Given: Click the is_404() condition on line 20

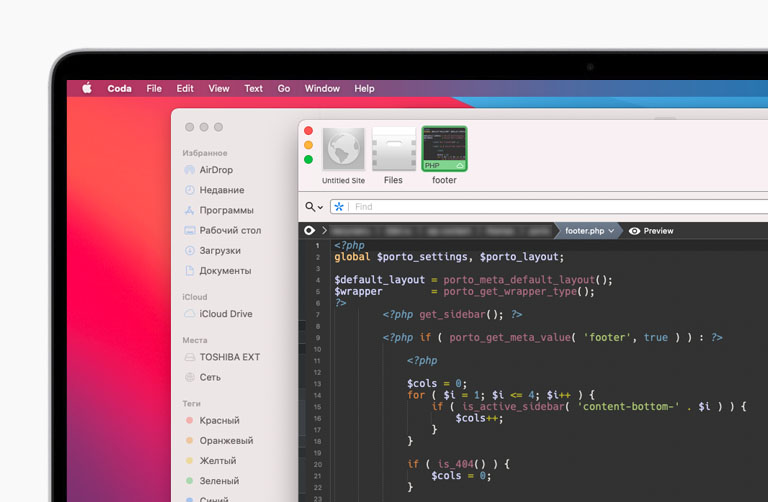Looking at the screenshot, I should [x=462, y=464].
